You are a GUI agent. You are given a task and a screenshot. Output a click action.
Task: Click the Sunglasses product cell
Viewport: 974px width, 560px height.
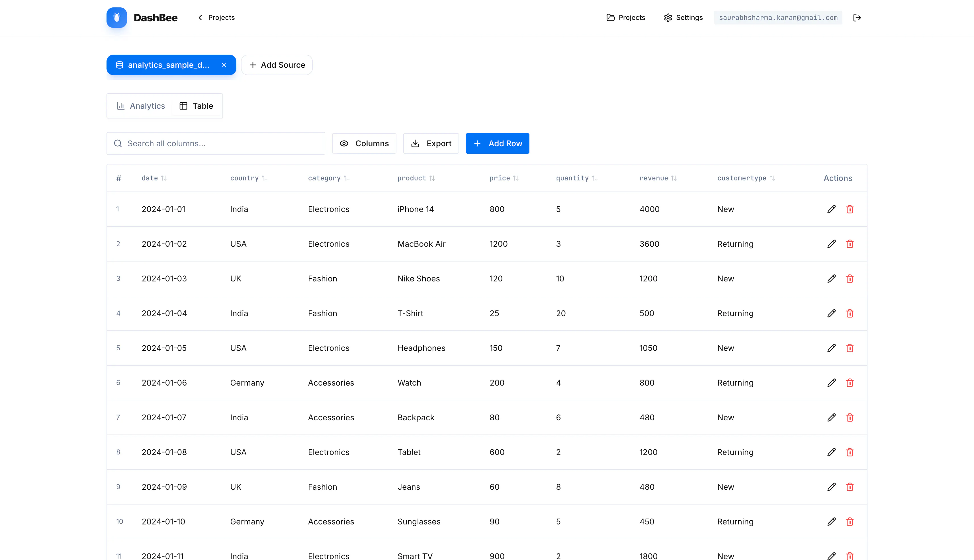pyautogui.click(x=419, y=522)
